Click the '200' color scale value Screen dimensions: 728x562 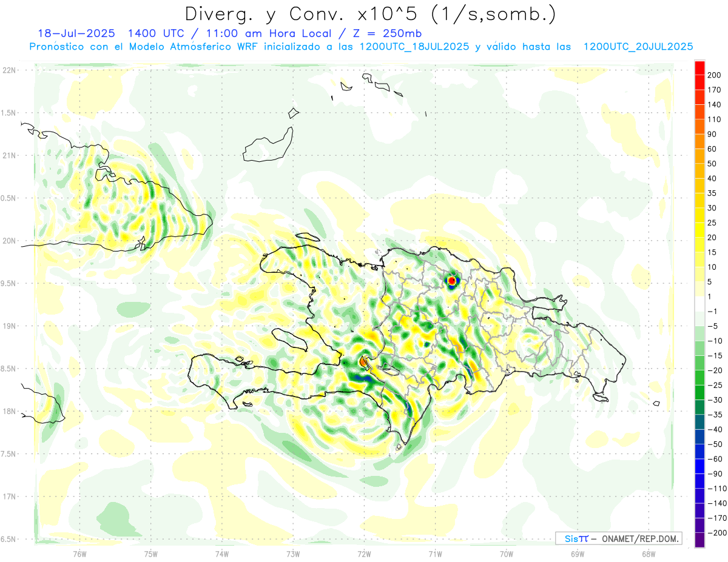pos(715,75)
